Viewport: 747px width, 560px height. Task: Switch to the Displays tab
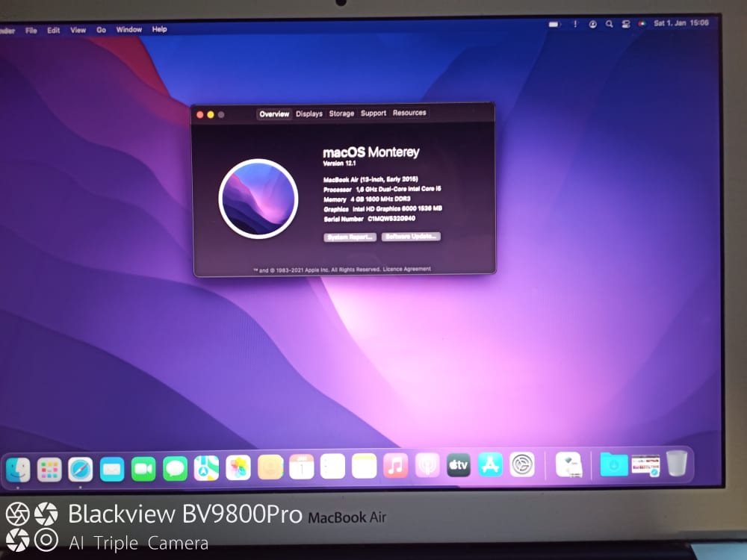[x=309, y=113]
